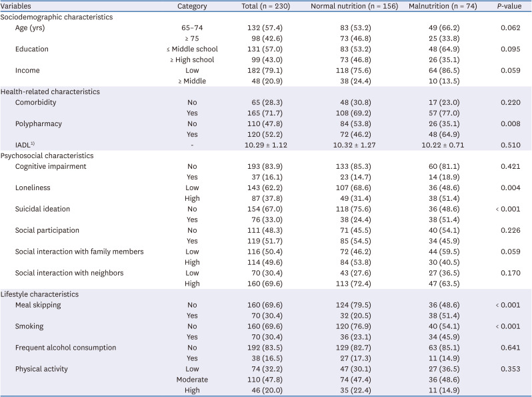Click the Lifestyle characteristics section heading

click(x=39, y=294)
